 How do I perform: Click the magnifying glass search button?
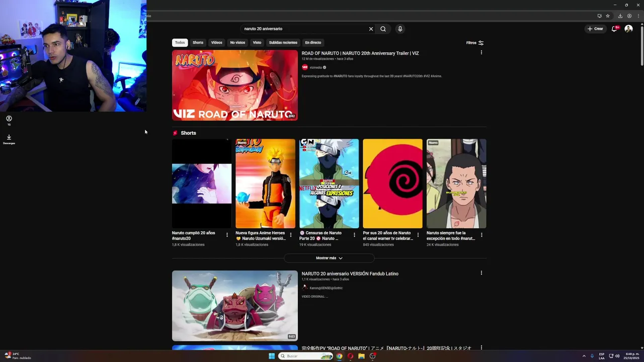[383, 29]
